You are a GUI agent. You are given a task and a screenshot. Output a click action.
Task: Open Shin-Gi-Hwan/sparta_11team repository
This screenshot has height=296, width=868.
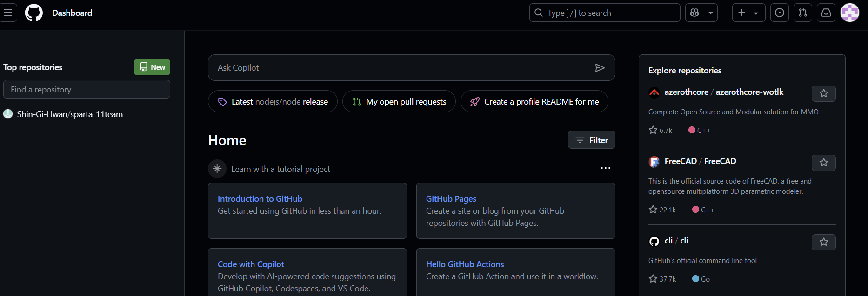click(x=70, y=114)
